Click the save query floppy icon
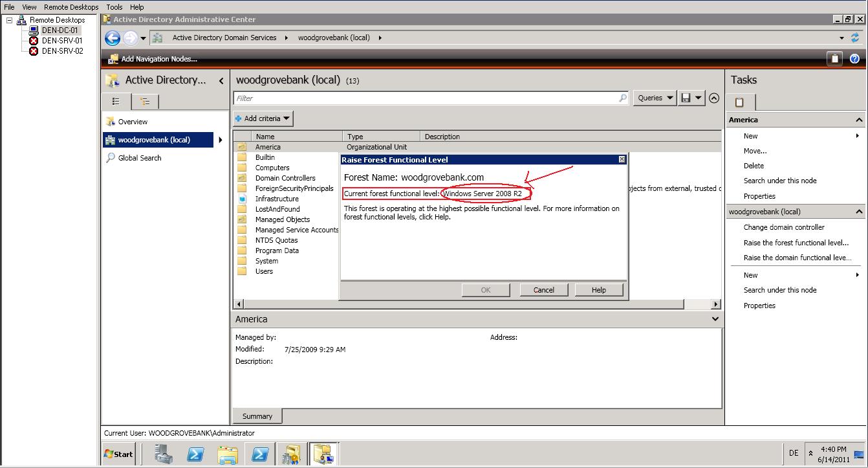The width and height of the screenshot is (868, 468). [x=686, y=98]
